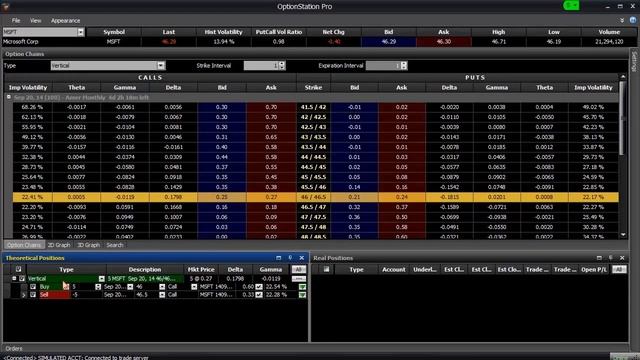
Task: Click All button in Theoretical Positions
Action: (x=299, y=269)
